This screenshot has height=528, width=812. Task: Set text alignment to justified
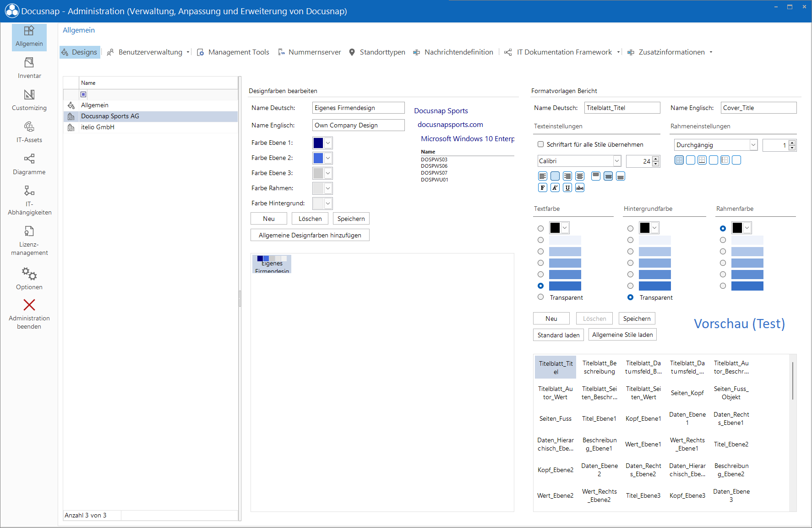[580, 176]
